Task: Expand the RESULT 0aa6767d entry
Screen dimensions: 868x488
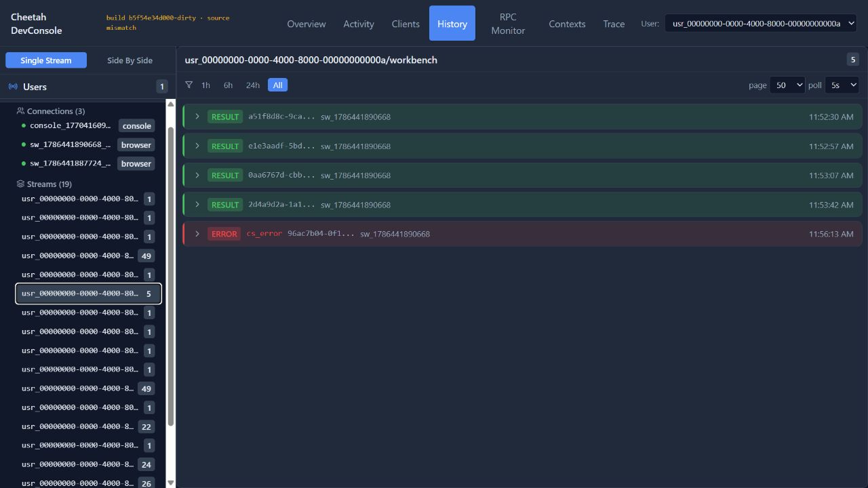Action: coord(197,175)
